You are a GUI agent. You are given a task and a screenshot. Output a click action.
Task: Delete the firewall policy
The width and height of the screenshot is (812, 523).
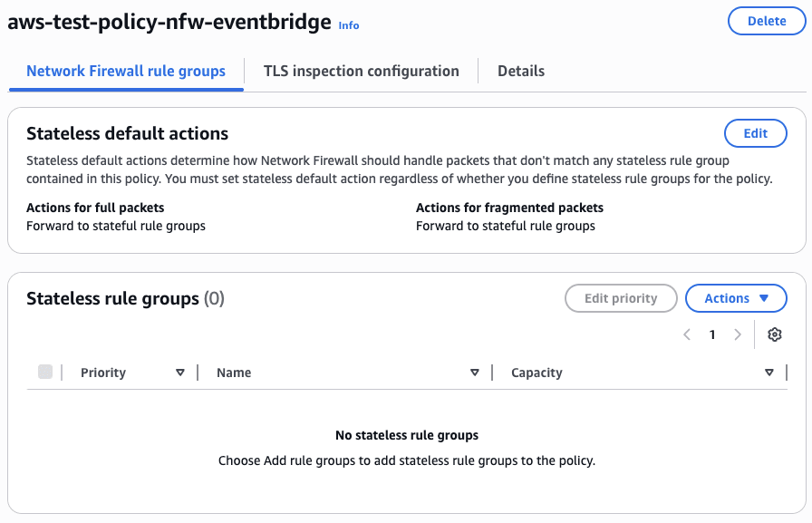767,21
